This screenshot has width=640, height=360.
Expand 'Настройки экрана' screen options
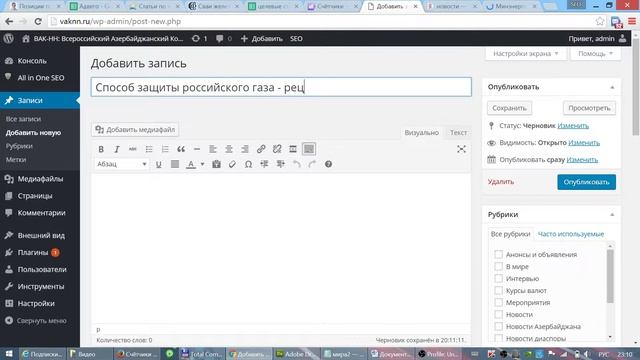tap(526, 54)
